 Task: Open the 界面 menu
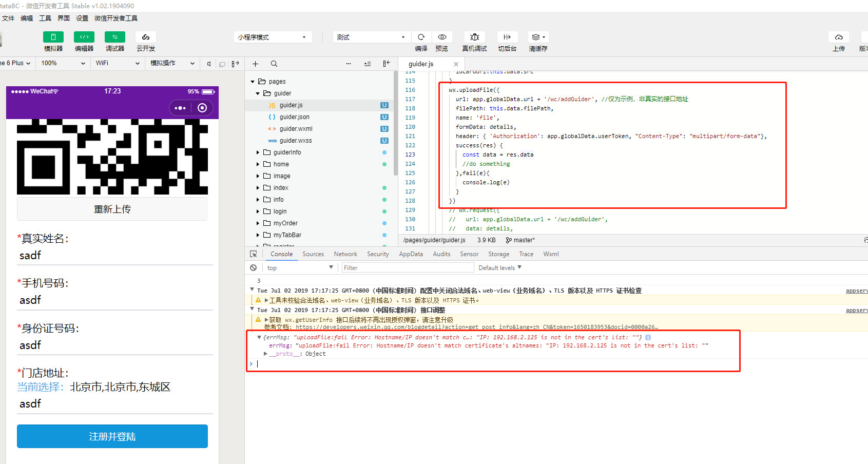tap(64, 18)
